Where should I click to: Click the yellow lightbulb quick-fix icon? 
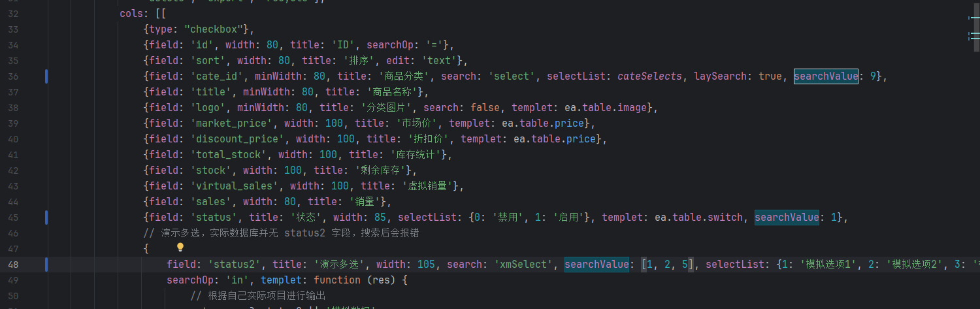point(180,248)
